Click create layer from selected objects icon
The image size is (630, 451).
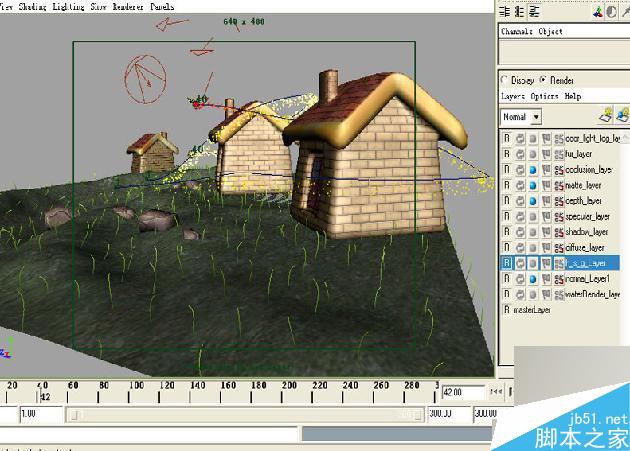623,115
